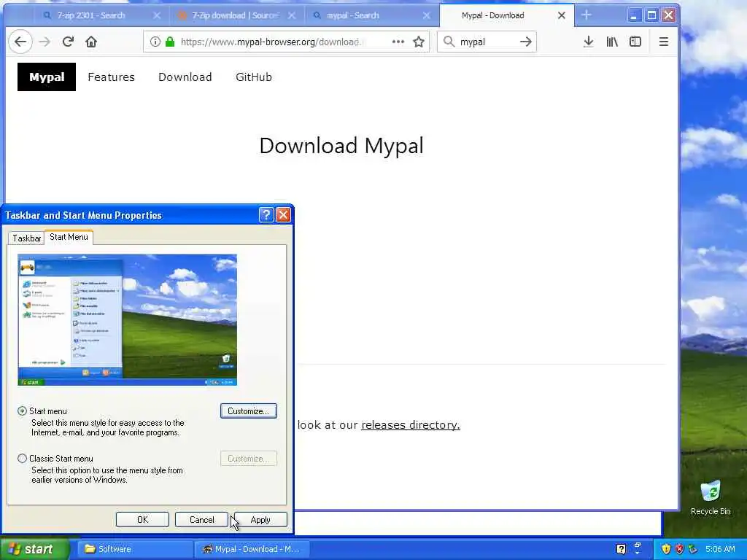Click the help question mark in dialog title
747x560 pixels.
pos(266,215)
